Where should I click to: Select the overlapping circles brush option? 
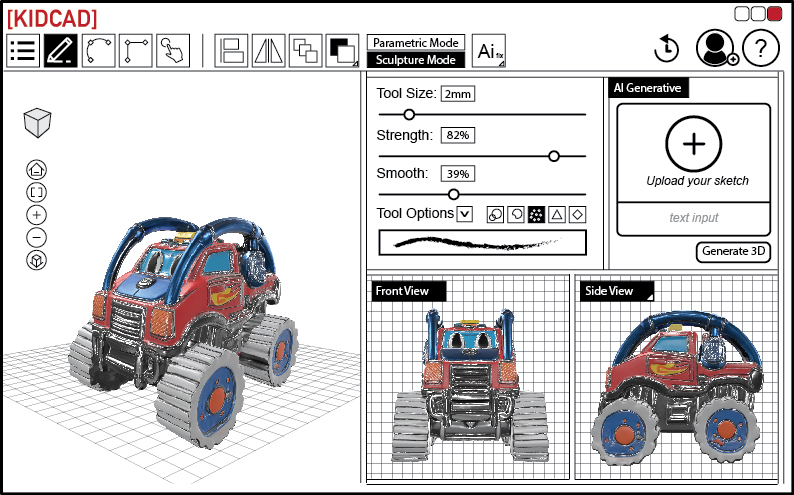[x=495, y=215]
